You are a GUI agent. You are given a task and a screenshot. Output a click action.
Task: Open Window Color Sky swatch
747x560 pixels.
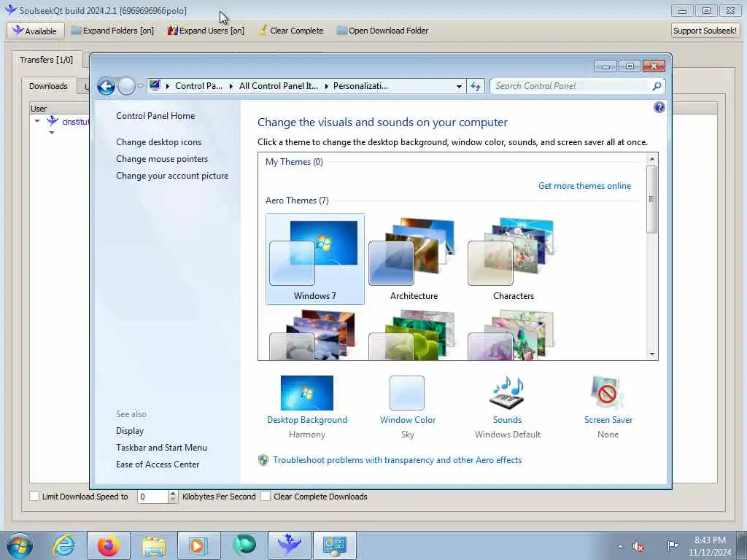click(x=407, y=393)
